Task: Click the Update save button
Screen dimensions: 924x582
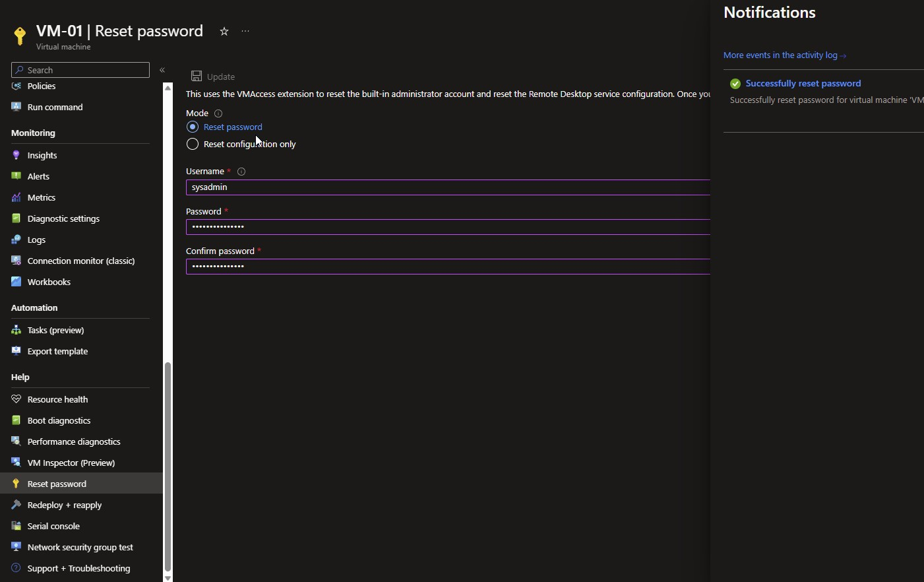Action: 213,77
